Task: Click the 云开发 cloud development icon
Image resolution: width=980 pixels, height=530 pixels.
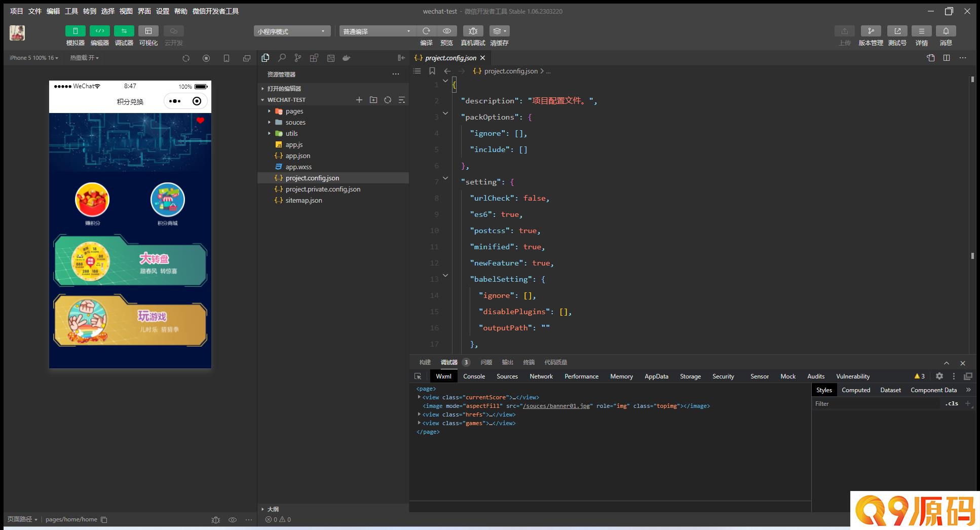Action: (x=173, y=31)
